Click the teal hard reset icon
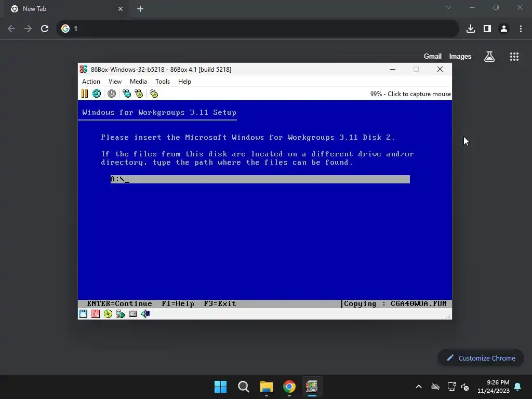 point(96,94)
